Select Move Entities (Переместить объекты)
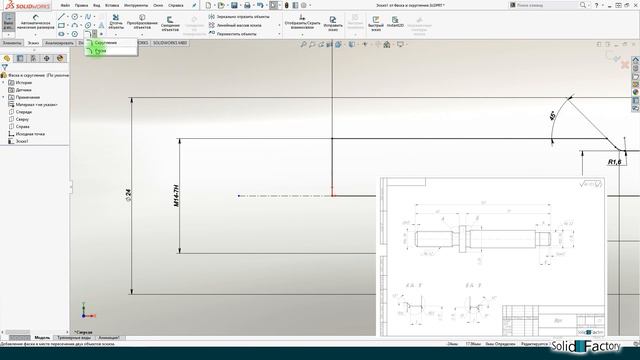 point(232,34)
